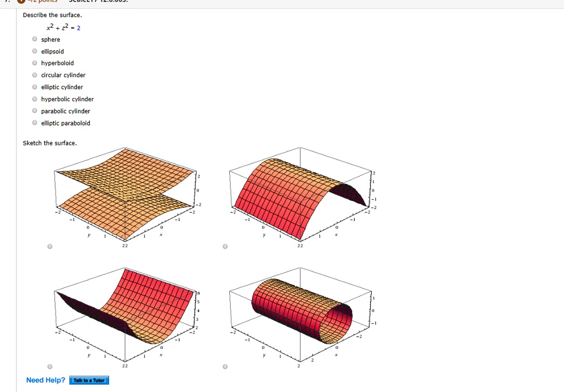Select the radio button under the bottom-left graph
The image size is (564, 392).
(50, 366)
